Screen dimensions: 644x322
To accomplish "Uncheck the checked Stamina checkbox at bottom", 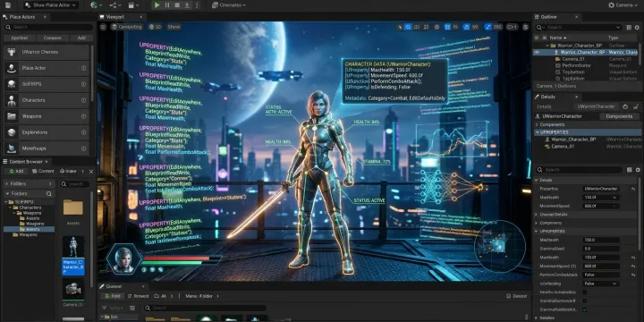I will pos(584,309).
